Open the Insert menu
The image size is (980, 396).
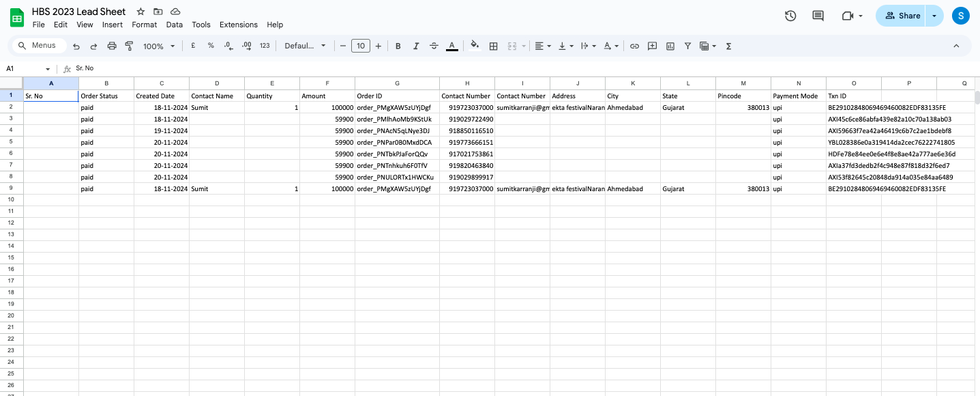(x=113, y=25)
